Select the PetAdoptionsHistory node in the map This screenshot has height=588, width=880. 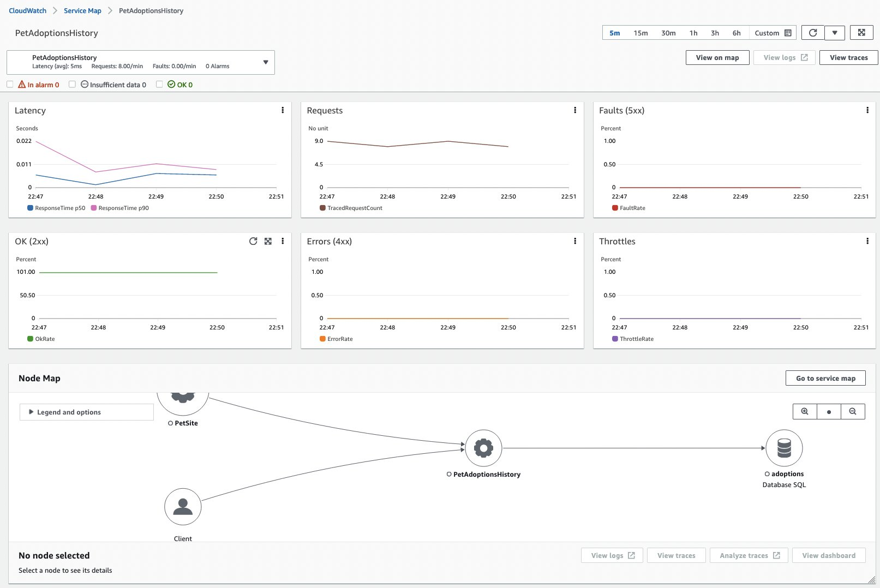click(x=482, y=448)
